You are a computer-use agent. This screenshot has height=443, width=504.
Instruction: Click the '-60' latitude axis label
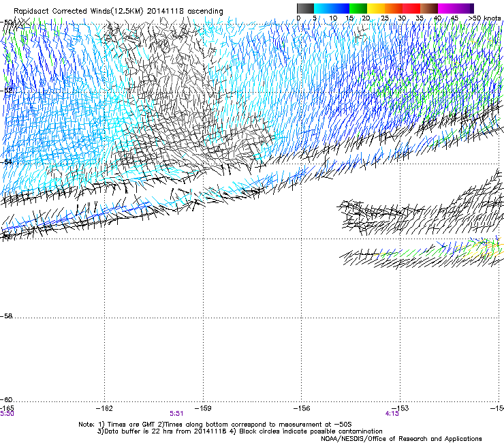[x=6, y=399]
